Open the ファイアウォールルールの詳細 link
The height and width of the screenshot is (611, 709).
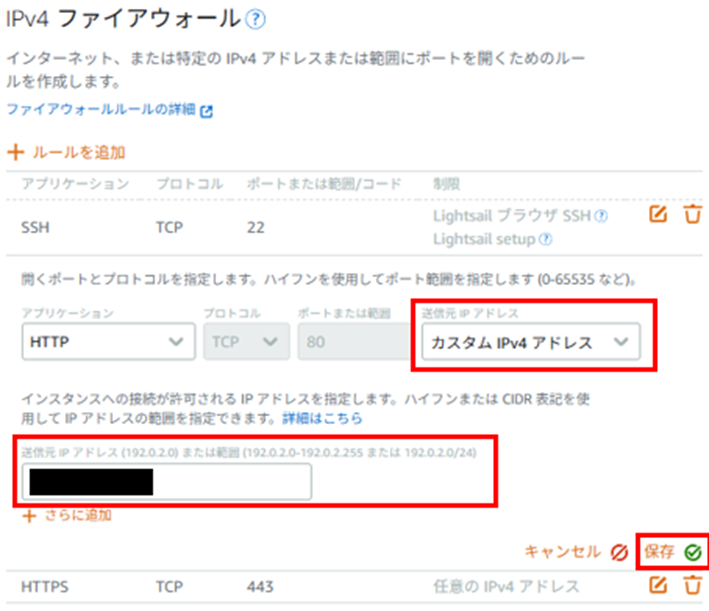[x=102, y=111]
